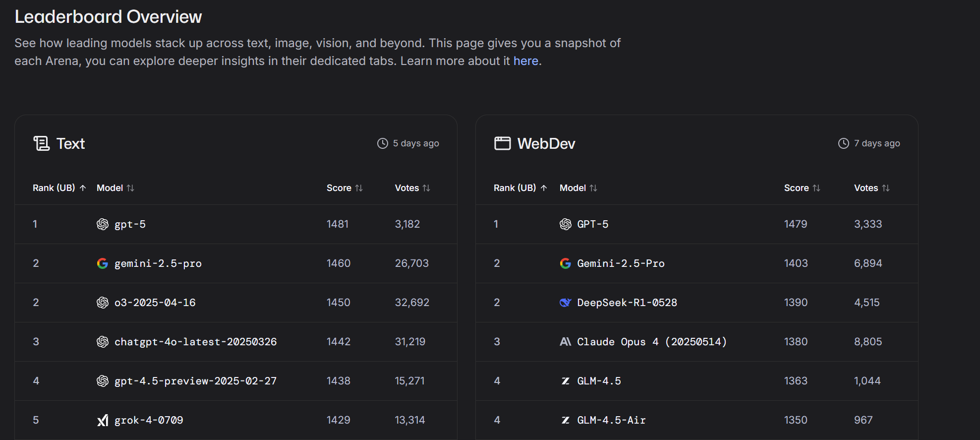Click the Text leaderboard scroll icon
980x440 pixels.
click(x=41, y=143)
